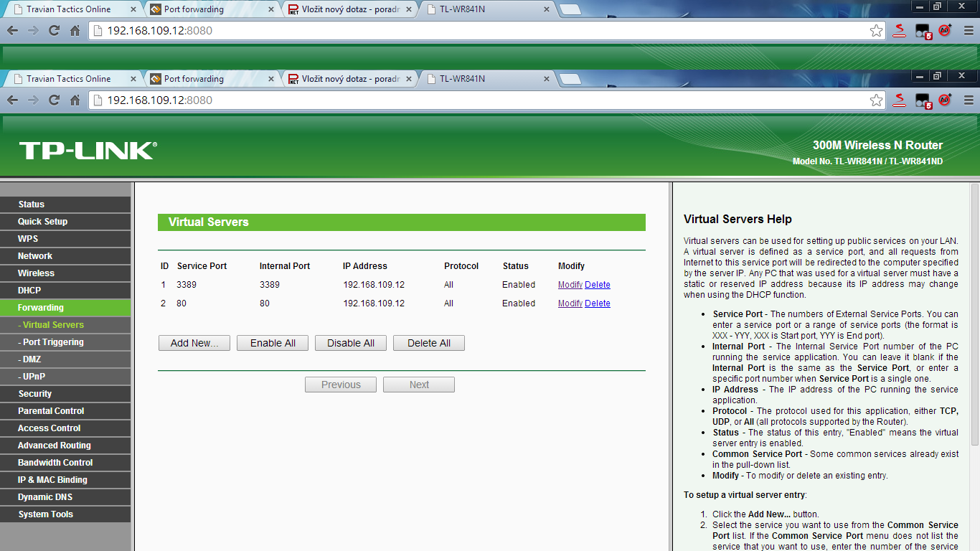This screenshot has height=551, width=980.
Task: Close the Vložit nový dotaz tab in lower tab strip
Action: pyautogui.click(x=409, y=79)
